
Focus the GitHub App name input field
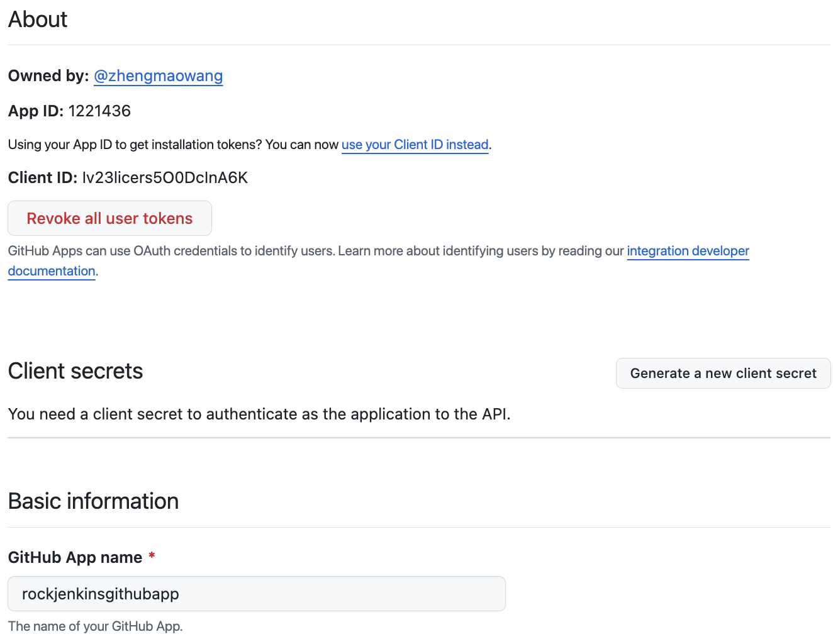(x=257, y=594)
